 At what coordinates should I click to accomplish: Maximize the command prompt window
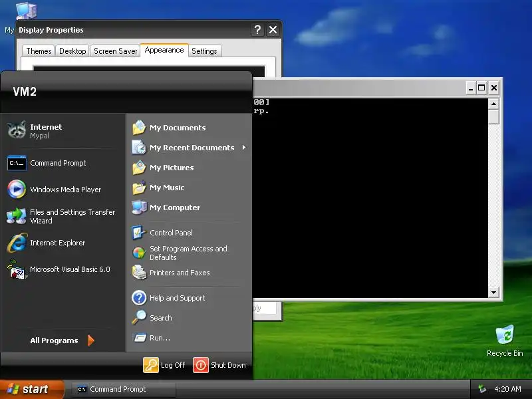point(481,88)
